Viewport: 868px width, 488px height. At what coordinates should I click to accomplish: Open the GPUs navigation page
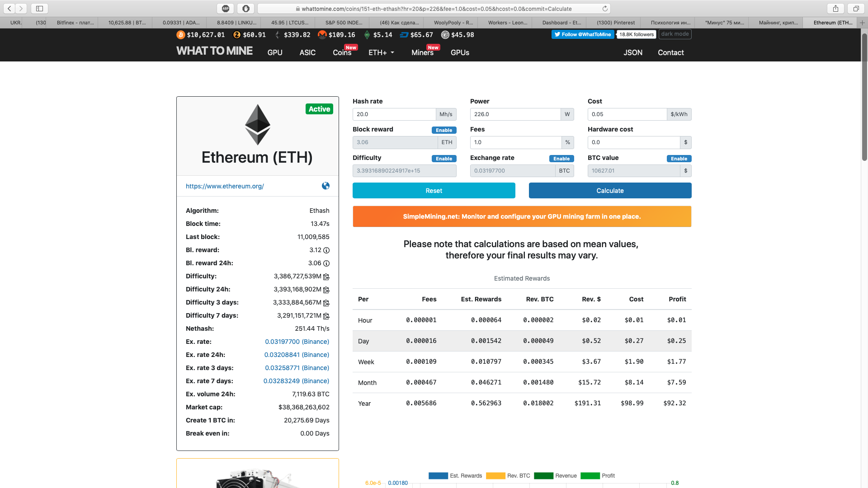(460, 52)
